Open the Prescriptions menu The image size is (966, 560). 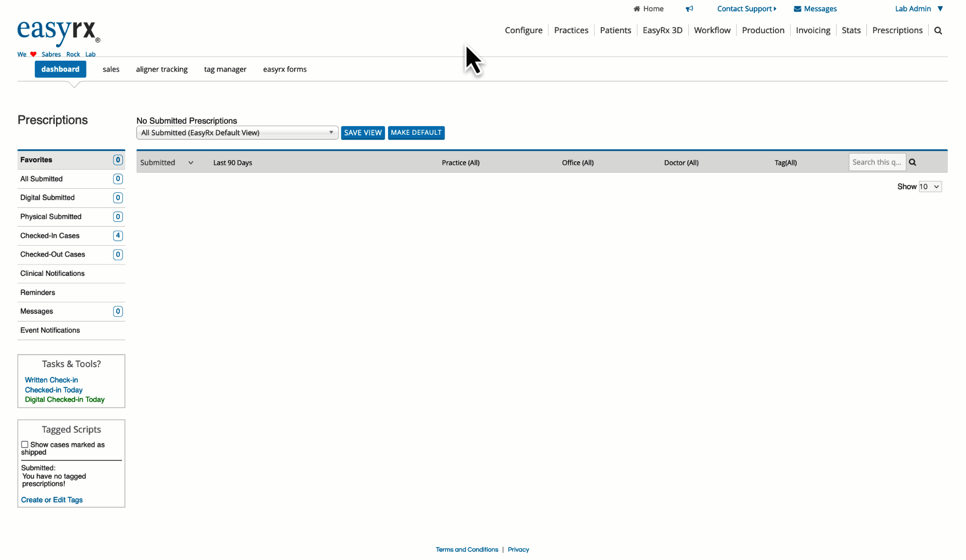point(897,31)
